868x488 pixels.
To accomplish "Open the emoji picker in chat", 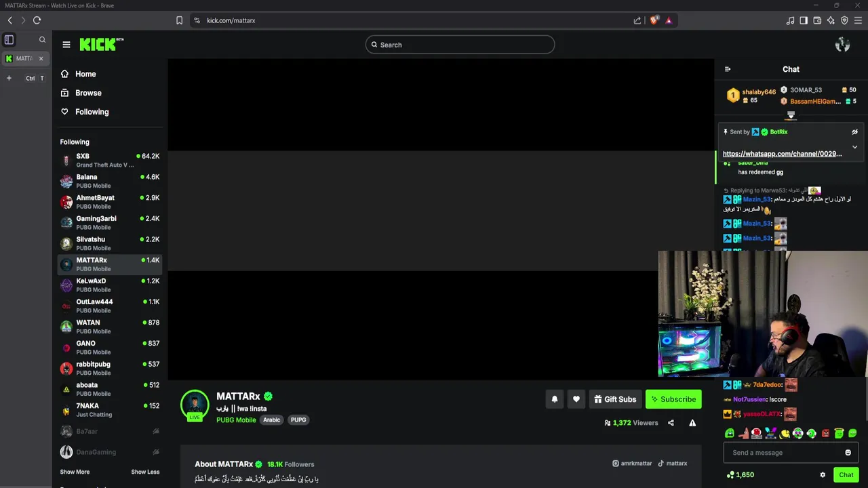I will coord(848,453).
